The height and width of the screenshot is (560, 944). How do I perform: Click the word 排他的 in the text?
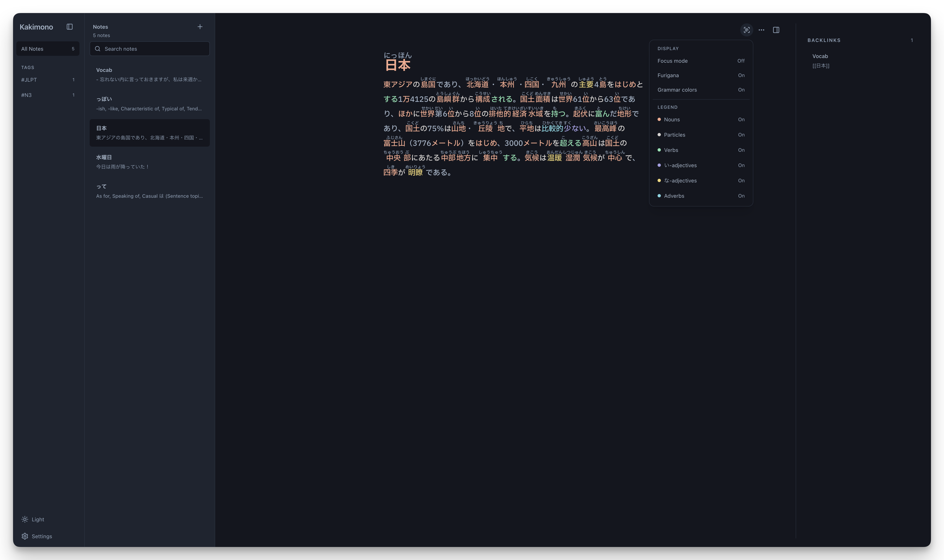click(x=500, y=114)
